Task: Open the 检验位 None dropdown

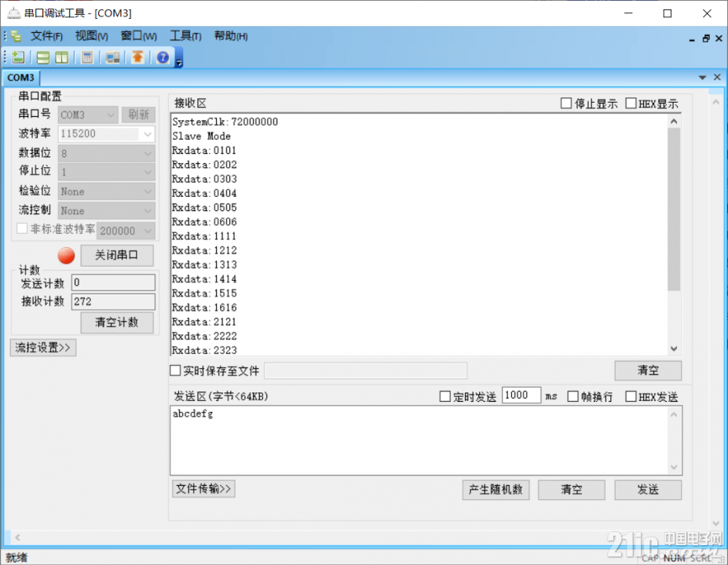Action: tap(106, 191)
